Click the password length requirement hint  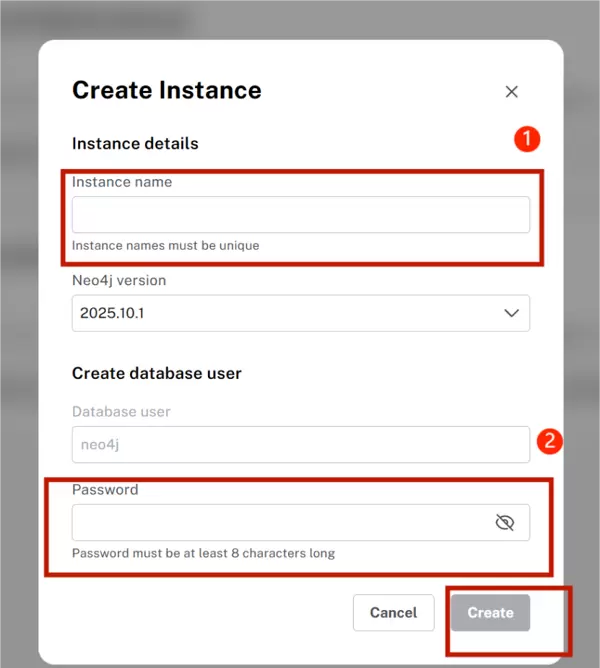tap(203, 553)
